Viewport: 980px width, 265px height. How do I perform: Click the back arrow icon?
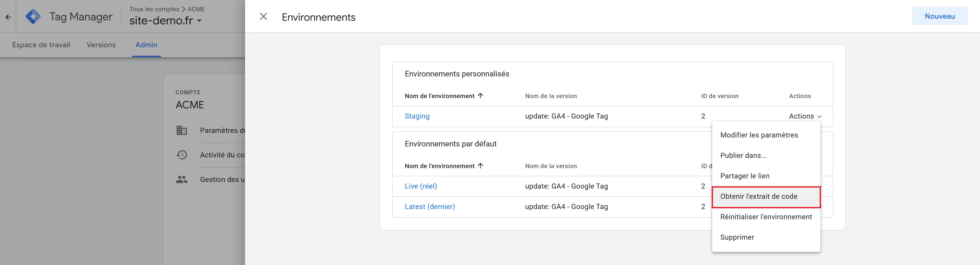pos(8,17)
